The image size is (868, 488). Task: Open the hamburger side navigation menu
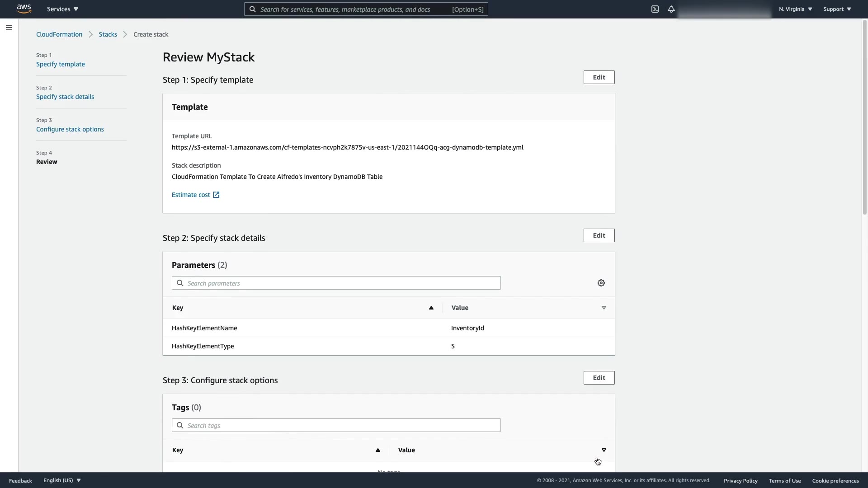tap(9, 28)
